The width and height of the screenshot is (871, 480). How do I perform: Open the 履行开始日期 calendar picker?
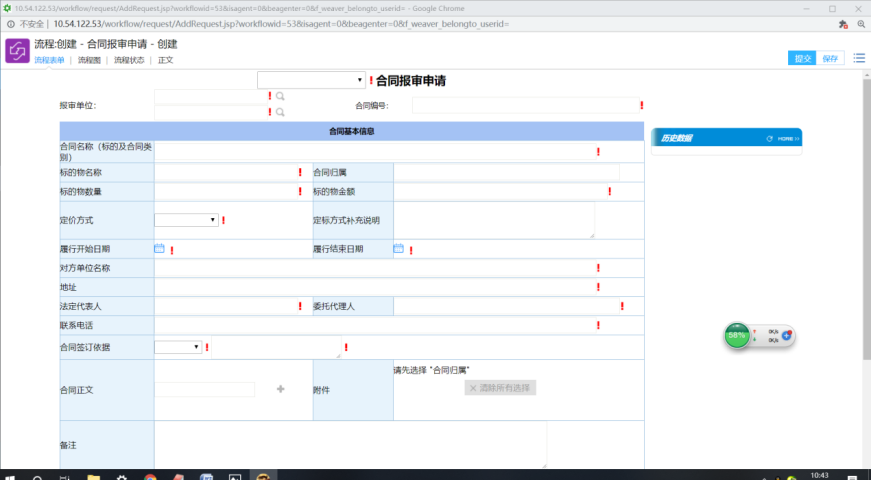(159, 248)
